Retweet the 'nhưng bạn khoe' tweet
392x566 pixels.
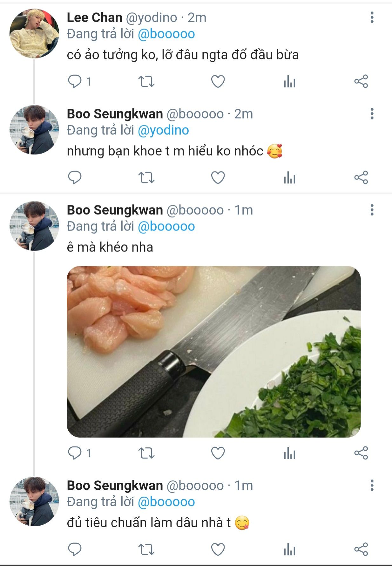(146, 177)
